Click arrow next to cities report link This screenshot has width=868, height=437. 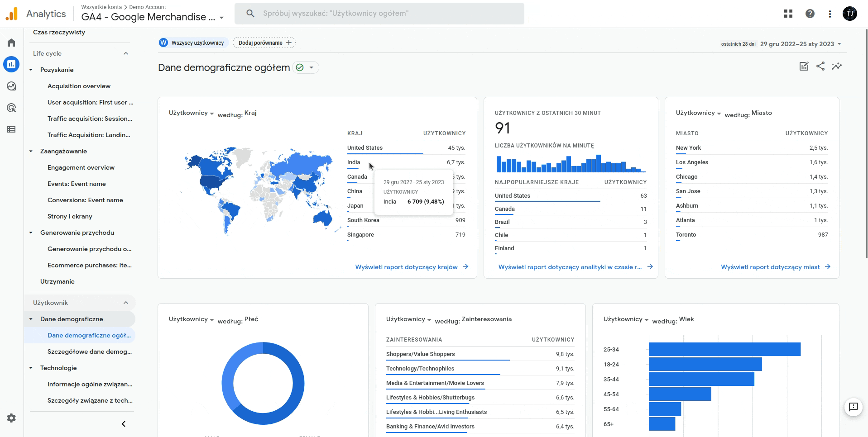pos(828,267)
